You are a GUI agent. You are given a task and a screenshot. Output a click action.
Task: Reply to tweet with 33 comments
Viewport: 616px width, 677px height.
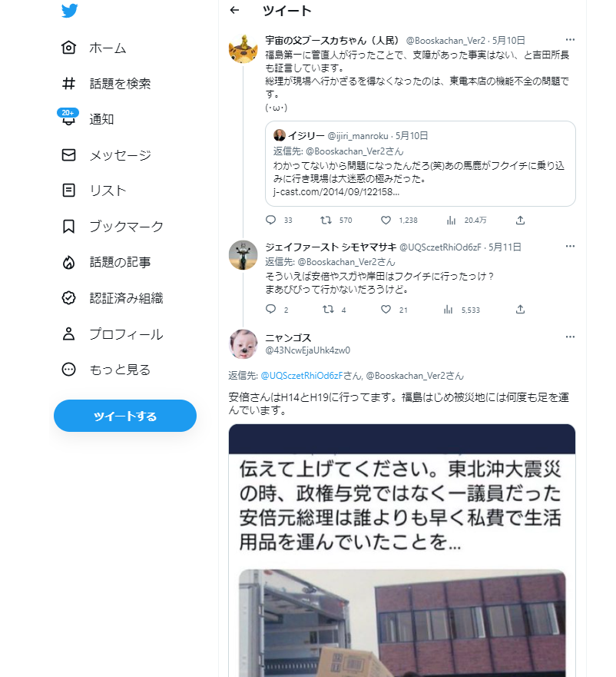[270, 221]
